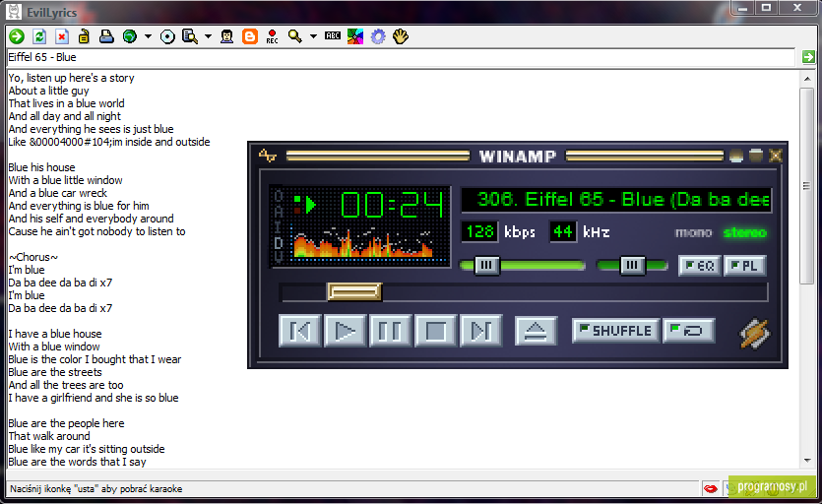Click red lips karaoke icon in status bar

[711, 489]
